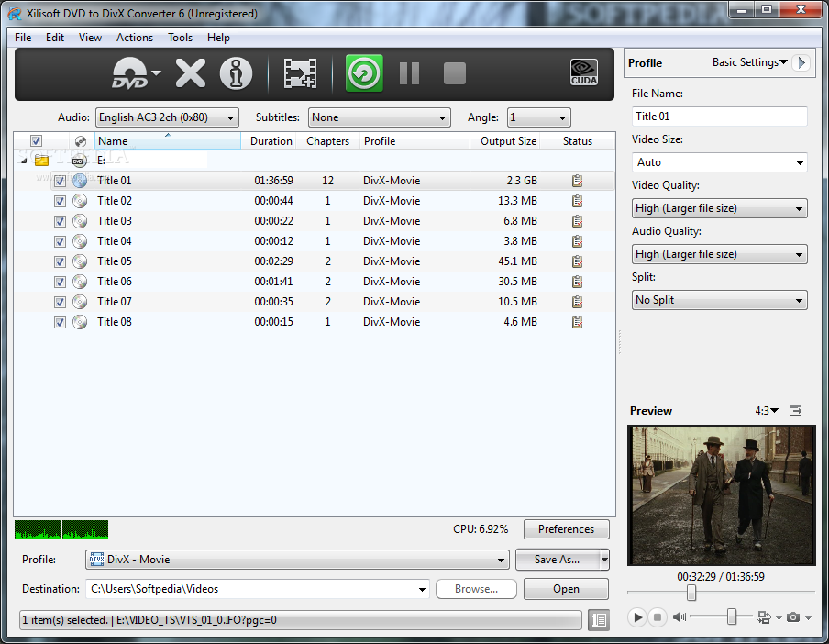
Task: Click the status icon for Title 03
Action: pyautogui.click(x=578, y=221)
